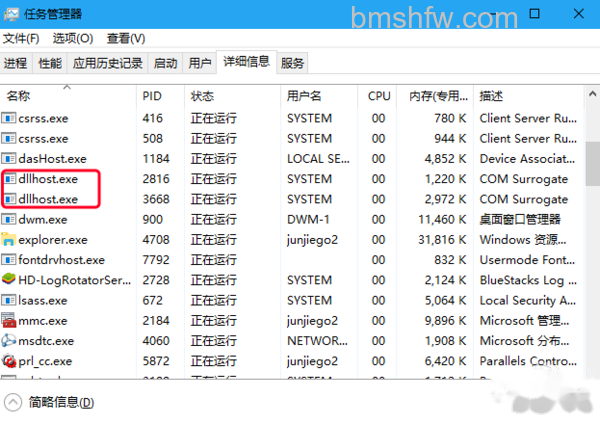Select the csrss.exe name with PID 508

(43, 139)
